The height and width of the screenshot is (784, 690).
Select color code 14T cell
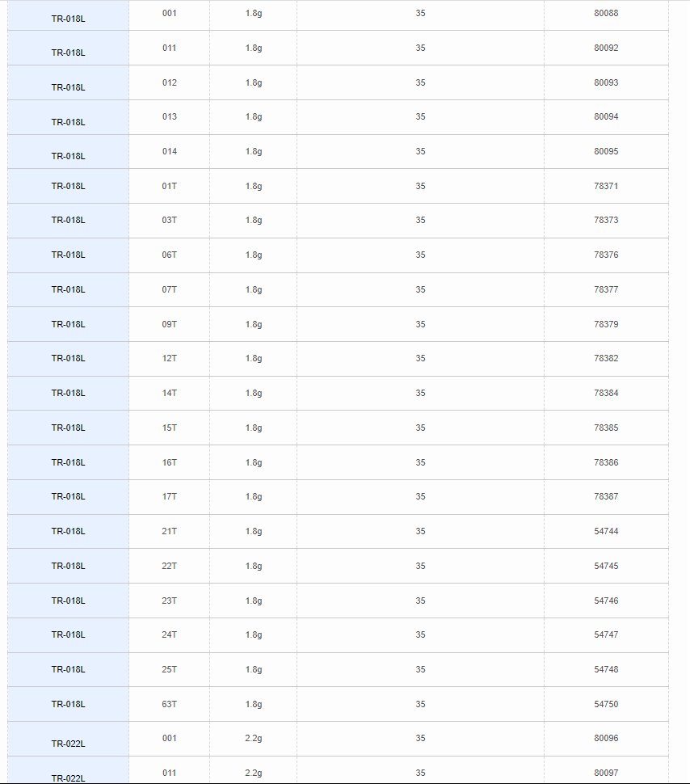169,393
